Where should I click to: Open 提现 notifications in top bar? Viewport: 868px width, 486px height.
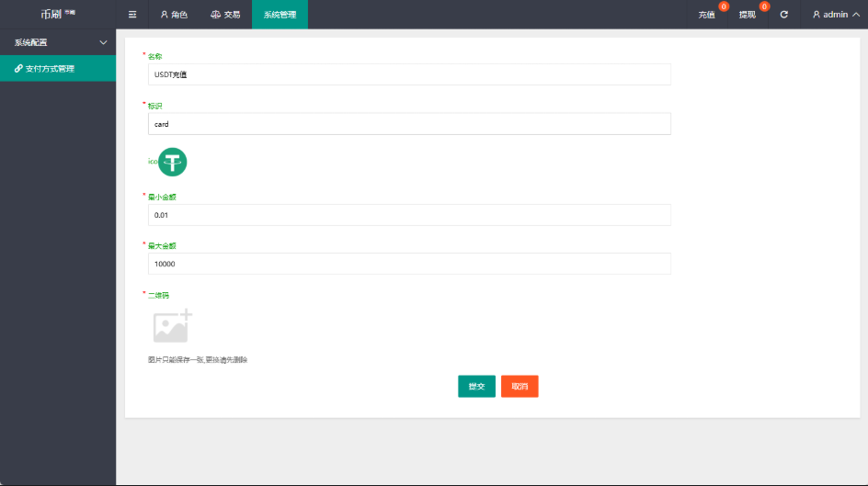click(x=748, y=15)
